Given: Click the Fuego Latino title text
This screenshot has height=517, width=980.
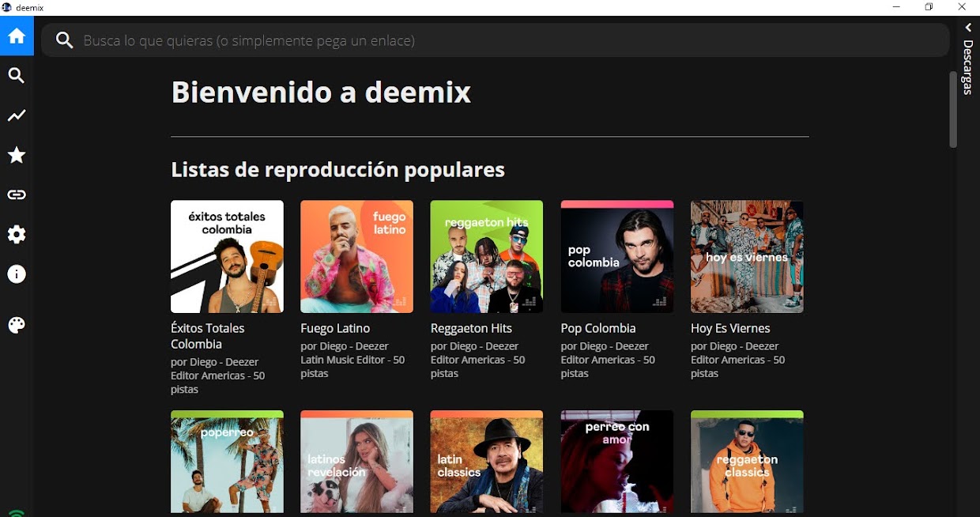Looking at the screenshot, I should (335, 328).
